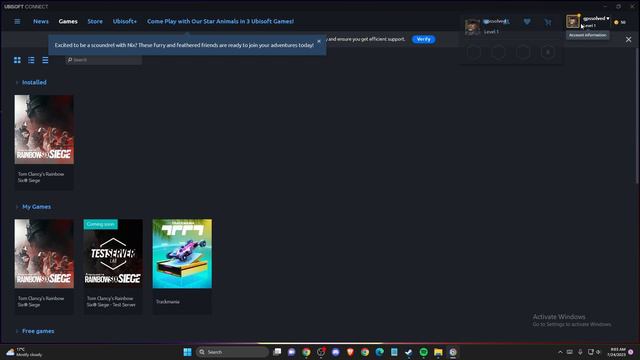Open the Store tab
Image resolution: width=640 pixels, height=360 pixels.
[95, 21]
